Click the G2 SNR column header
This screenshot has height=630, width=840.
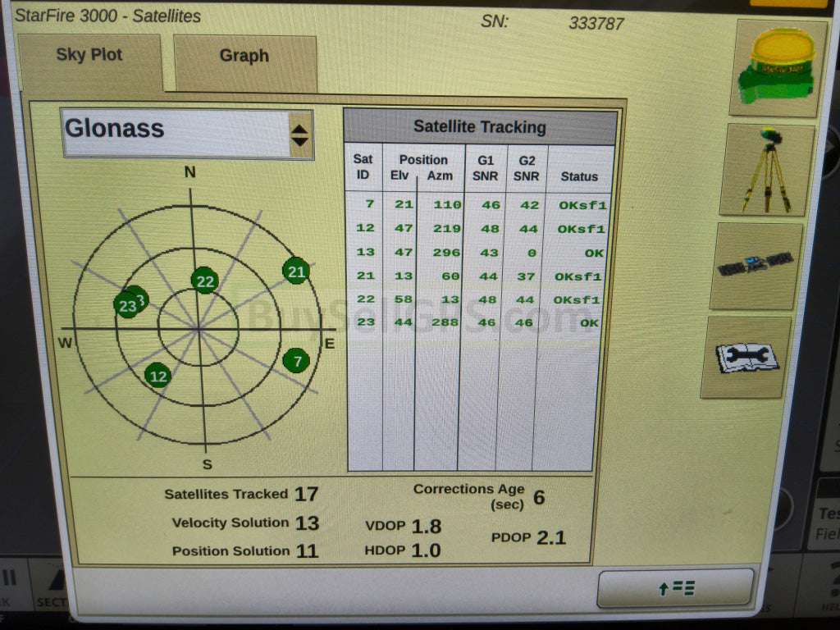[x=527, y=168]
